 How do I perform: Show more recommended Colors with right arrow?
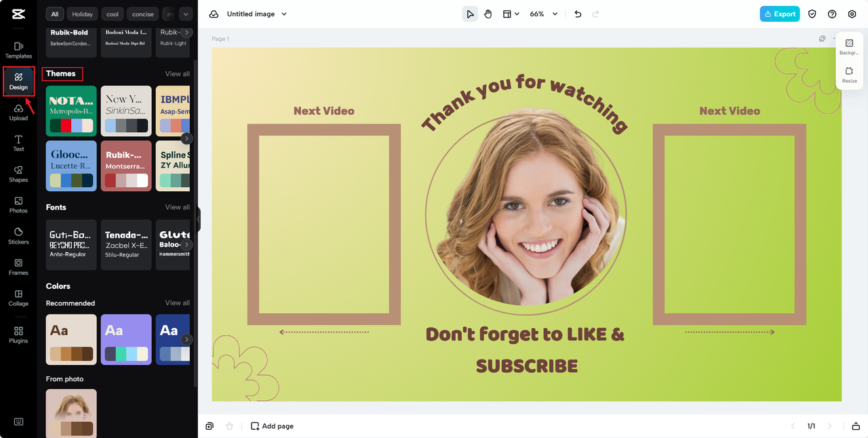[x=186, y=339]
